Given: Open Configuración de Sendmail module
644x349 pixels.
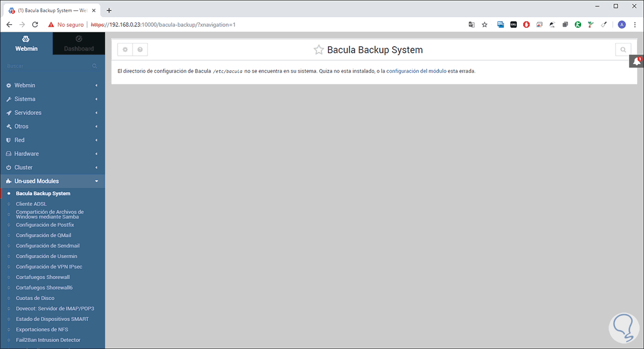Looking at the screenshot, I should tap(48, 246).
